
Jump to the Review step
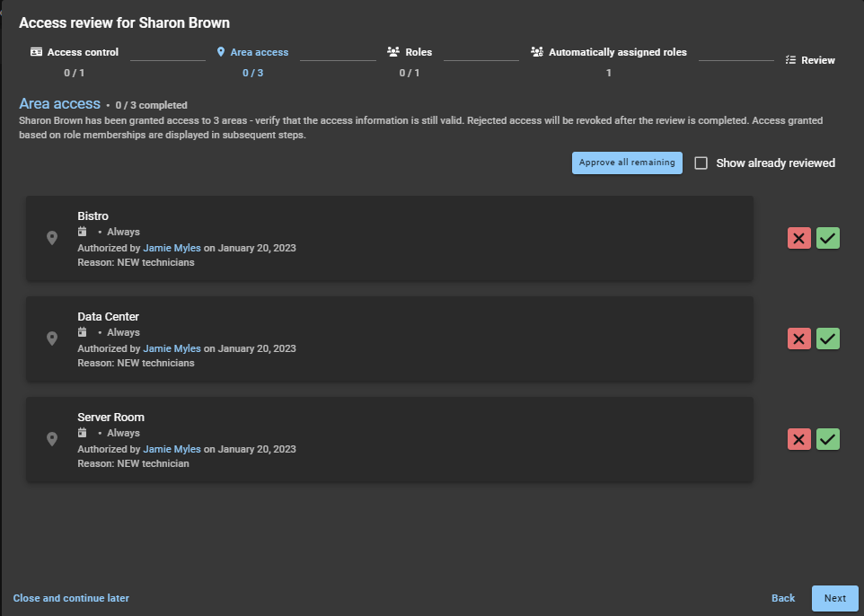[810, 60]
